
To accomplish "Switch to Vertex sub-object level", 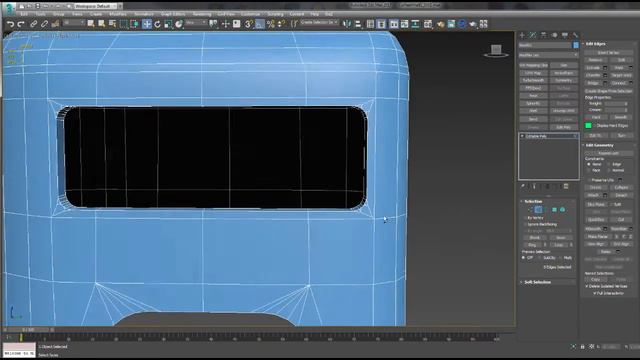I will (530, 210).
